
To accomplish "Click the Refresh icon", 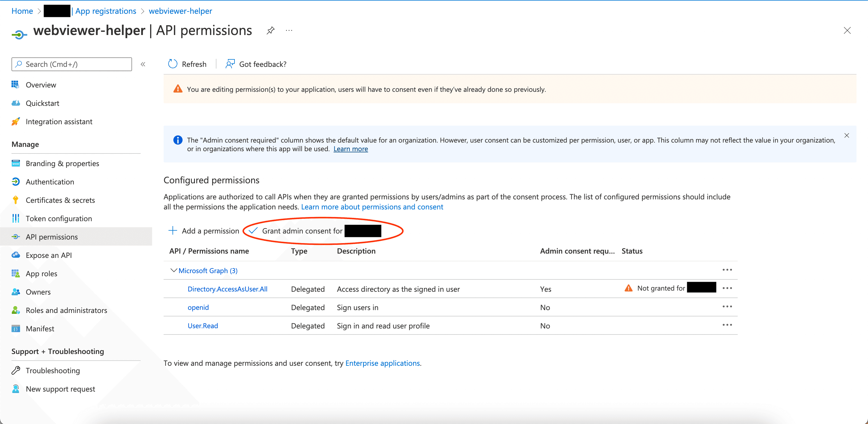I will coord(173,64).
